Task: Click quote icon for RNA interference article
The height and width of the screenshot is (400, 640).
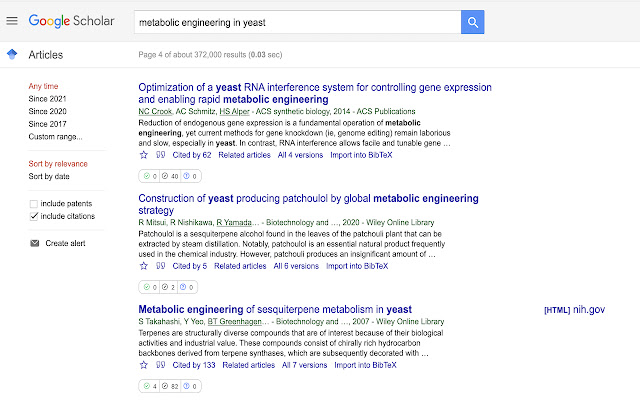Action: click(x=160, y=155)
